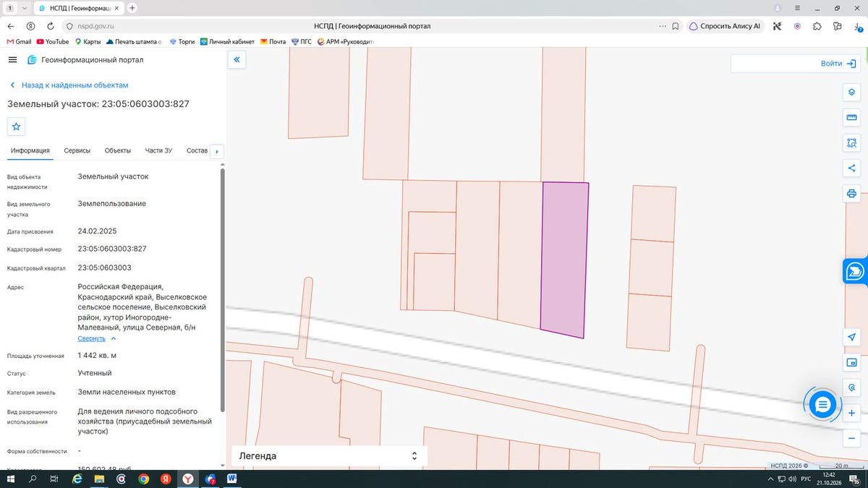Open the Личный кабинет bookmark
The width and height of the screenshot is (868, 488).
point(227,42)
